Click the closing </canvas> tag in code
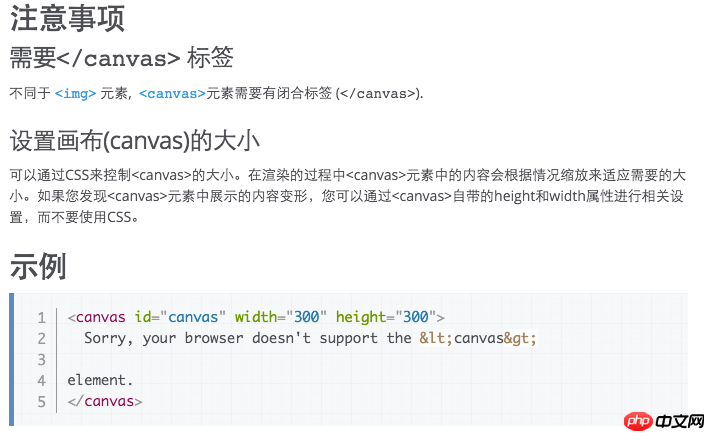Viewport: 715px width, 441px height. (x=105, y=401)
